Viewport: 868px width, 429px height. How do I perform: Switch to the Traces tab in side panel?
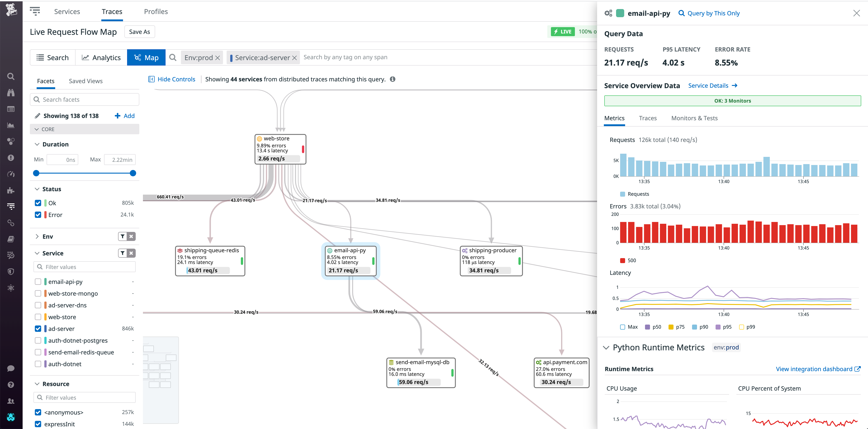[648, 118]
